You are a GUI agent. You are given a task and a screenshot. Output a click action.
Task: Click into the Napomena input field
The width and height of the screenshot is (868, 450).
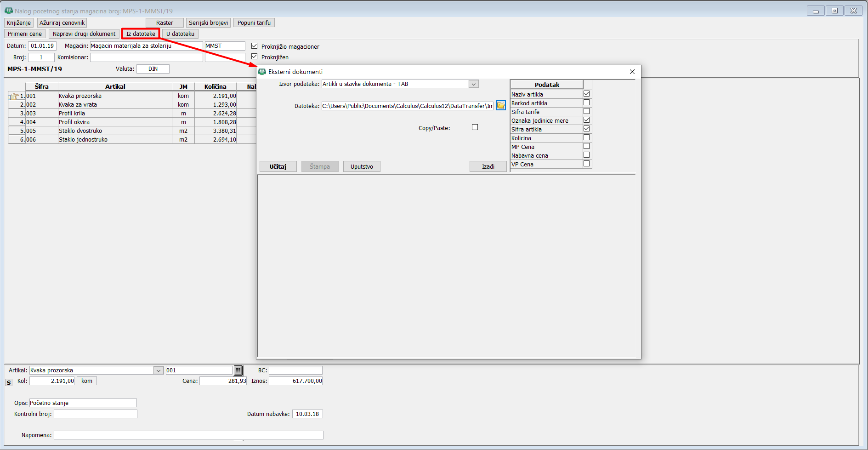click(x=188, y=435)
